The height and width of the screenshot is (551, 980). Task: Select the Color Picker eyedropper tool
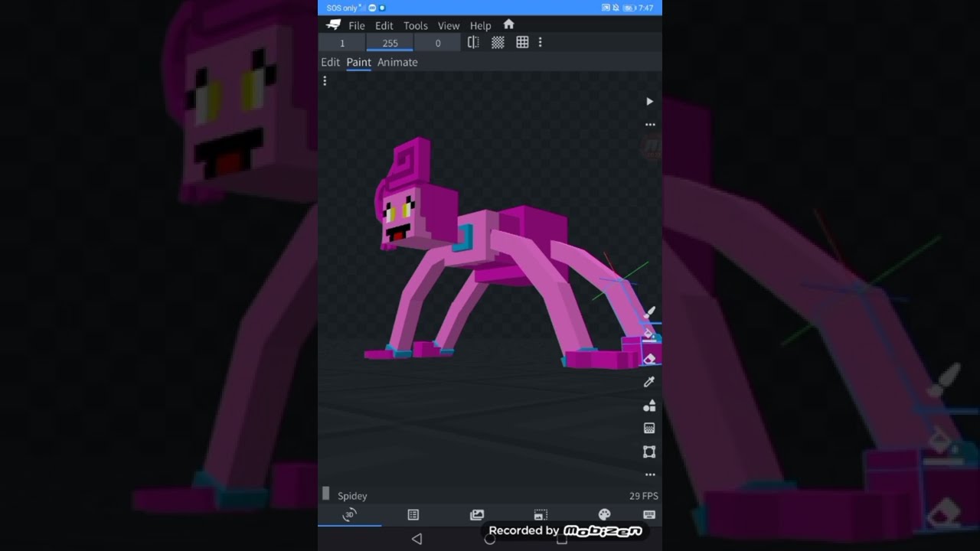[x=649, y=382]
